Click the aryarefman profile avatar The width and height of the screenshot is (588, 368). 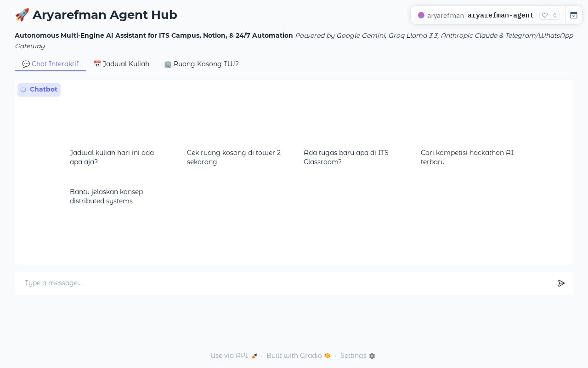click(421, 15)
